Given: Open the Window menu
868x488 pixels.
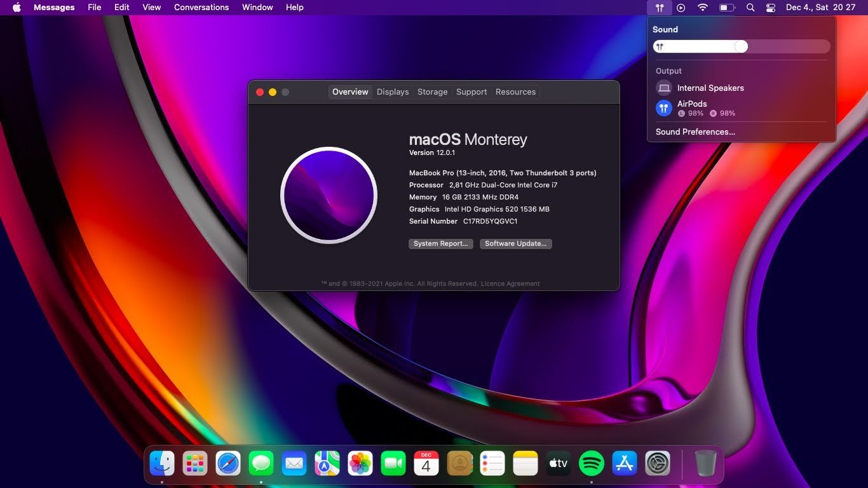Looking at the screenshot, I should coord(257,7).
